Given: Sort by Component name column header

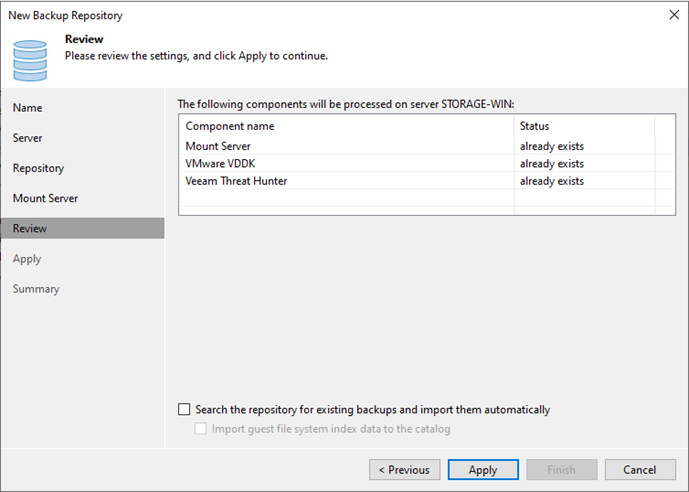Looking at the screenshot, I should (347, 126).
